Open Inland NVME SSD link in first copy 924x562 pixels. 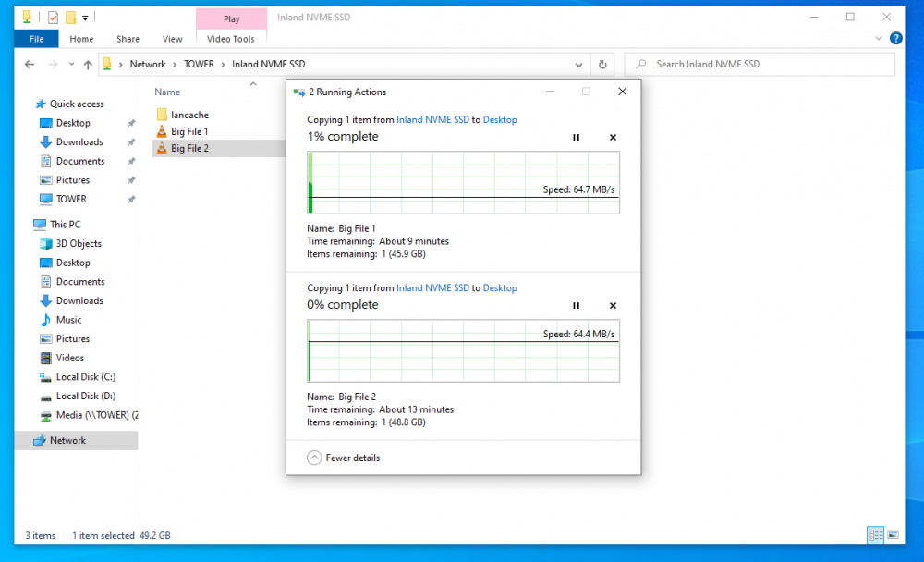pyautogui.click(x=432, y=120)
